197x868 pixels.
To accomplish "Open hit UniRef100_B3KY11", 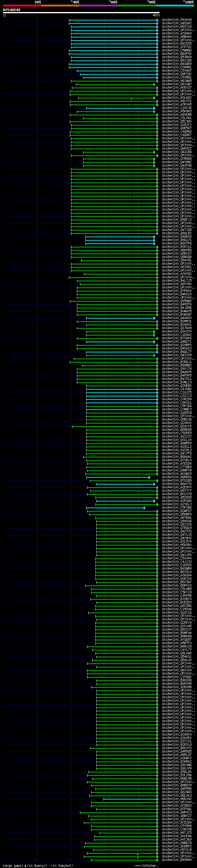I will pyautogui.click(x=177, y=247).
